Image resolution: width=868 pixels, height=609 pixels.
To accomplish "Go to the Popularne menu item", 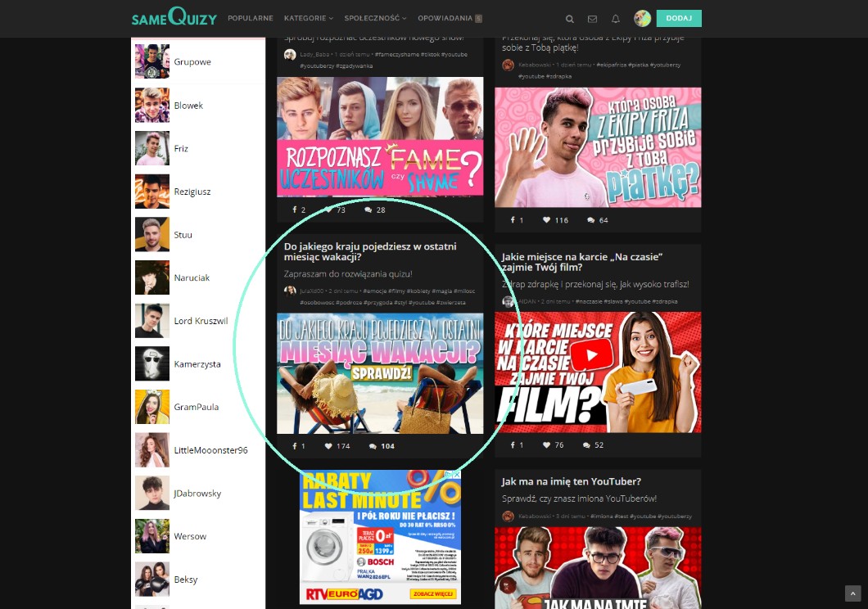I will [x=251, y=18].
